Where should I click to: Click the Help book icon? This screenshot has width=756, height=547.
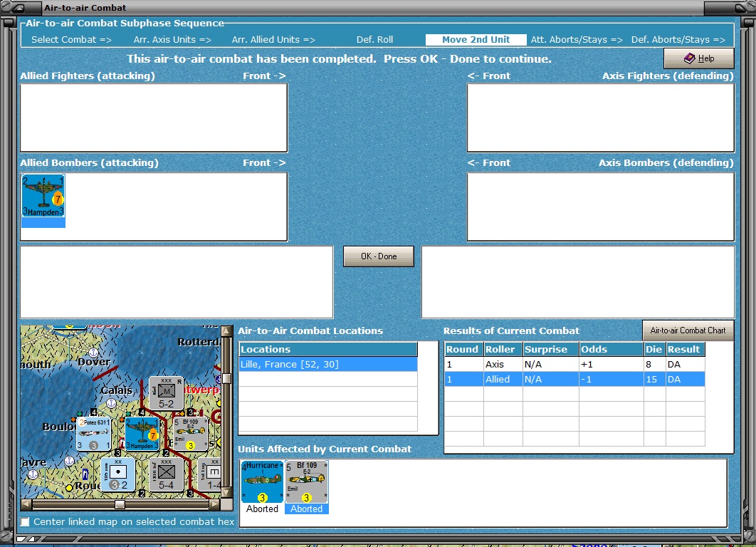pos(690,58)
